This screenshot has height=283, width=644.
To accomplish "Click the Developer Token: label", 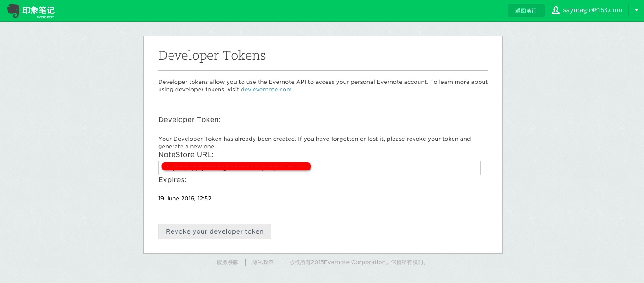I will point(190,120).
